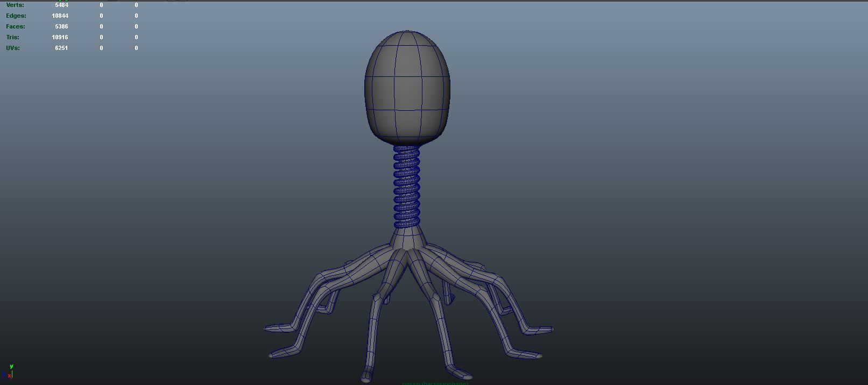Image resolution: width=868 pixels, height=385 pixels.
Task: Click the "Faces:" label in the HUD
Action: [x=16, y=26]
